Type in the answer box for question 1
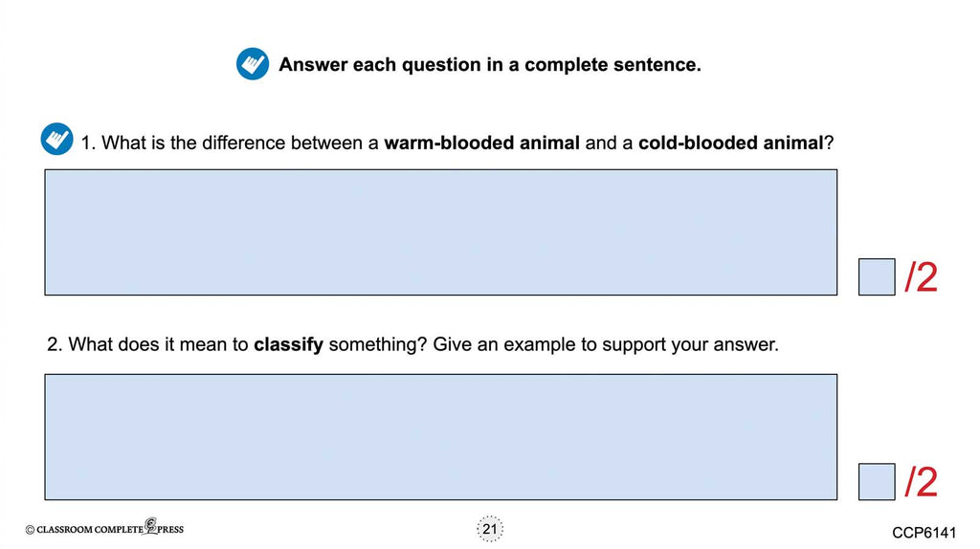 (x=440, y=232)
